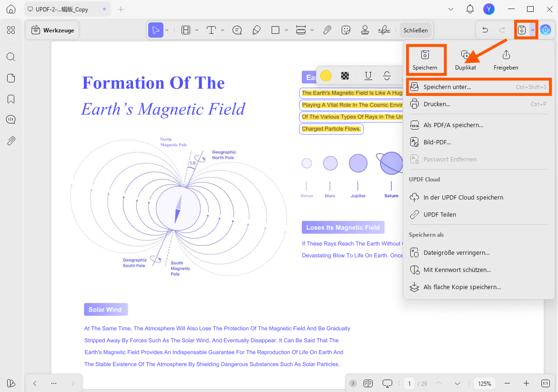The image size is (558, 392).
Task: Choose Bild-PDF... menu entry
Action: coord(478,142)
